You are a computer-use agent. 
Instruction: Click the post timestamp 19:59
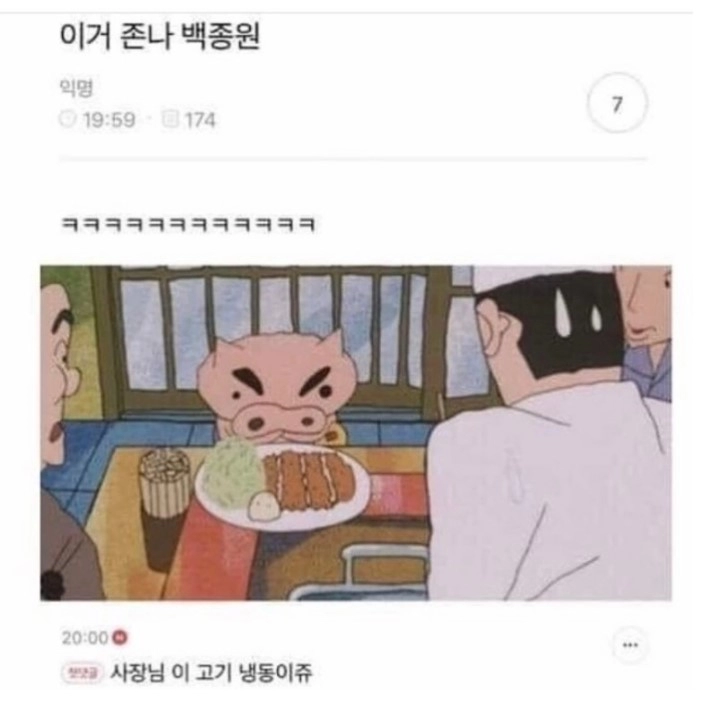click(109, 120)
